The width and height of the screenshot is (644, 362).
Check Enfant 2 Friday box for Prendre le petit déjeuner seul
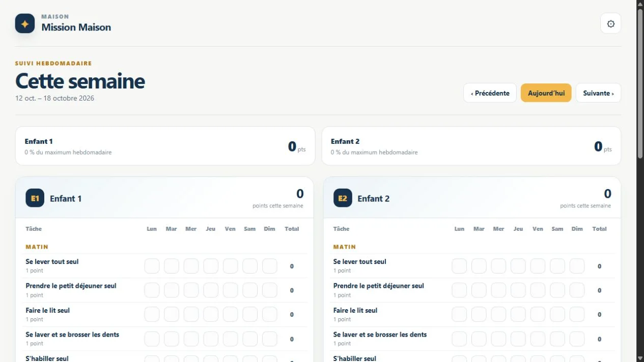pos(538,290)
